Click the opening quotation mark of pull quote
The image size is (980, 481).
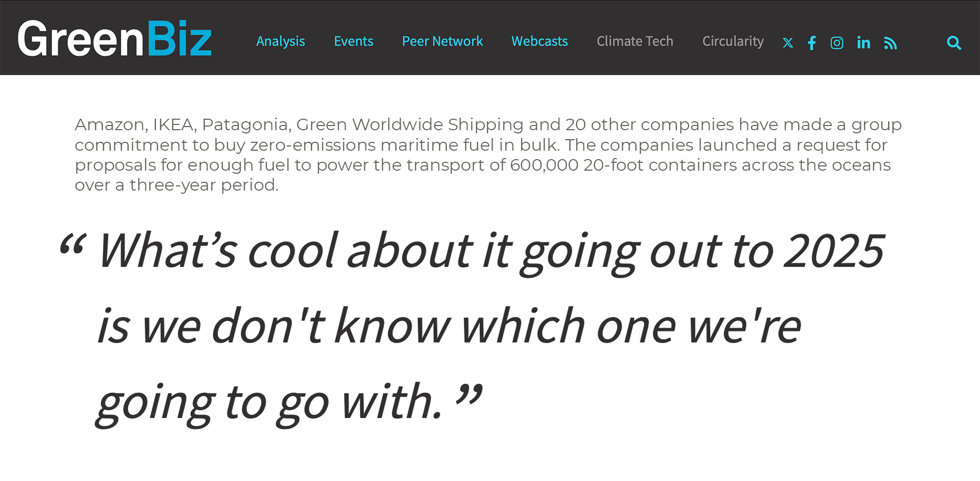pos(72,244)
